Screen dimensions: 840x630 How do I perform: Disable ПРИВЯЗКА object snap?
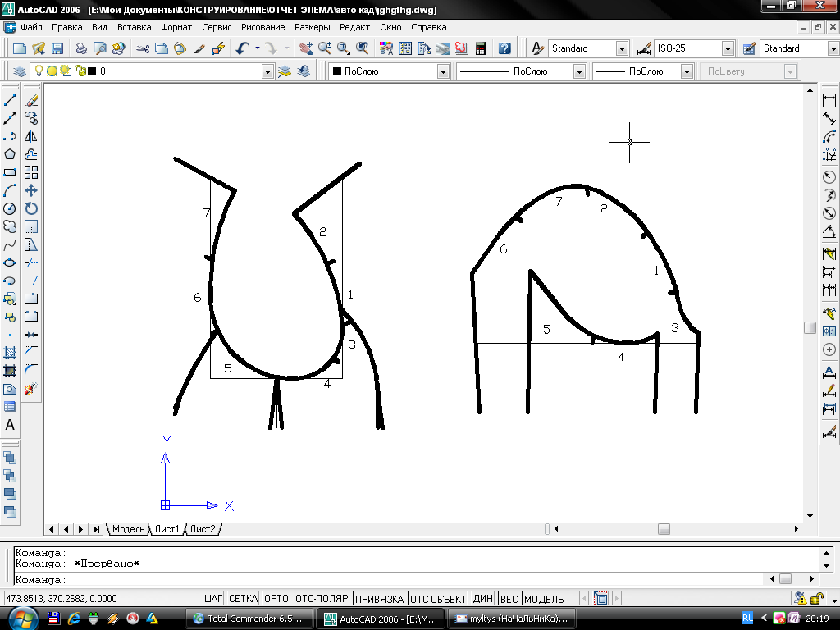pos(379,599)
